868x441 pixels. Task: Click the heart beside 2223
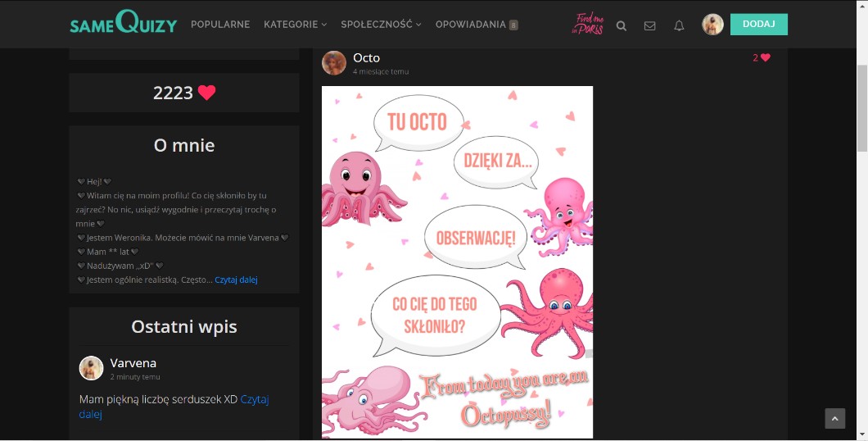pyautogui.click(x=206, y=93)
